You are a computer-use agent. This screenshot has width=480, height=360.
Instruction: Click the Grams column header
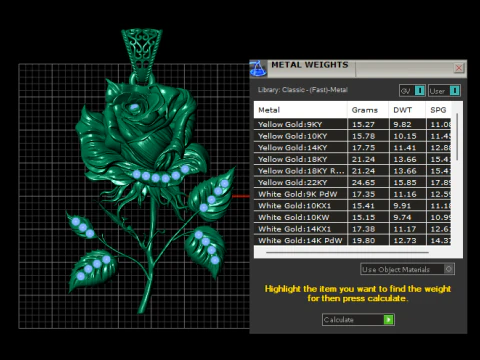(x=368, y=110)
